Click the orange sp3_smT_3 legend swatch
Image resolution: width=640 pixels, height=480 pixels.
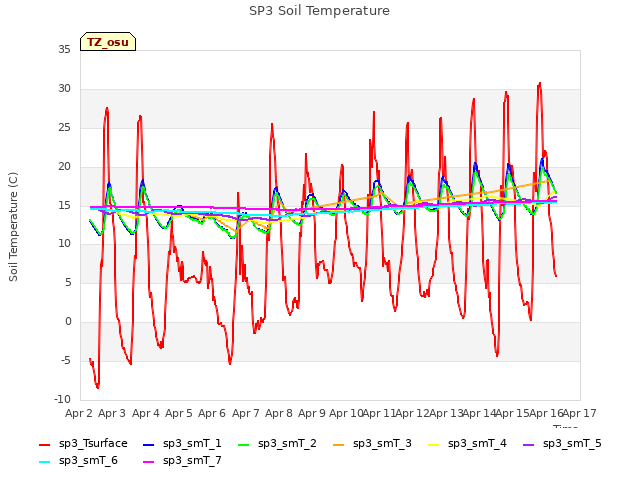point(339,444)
